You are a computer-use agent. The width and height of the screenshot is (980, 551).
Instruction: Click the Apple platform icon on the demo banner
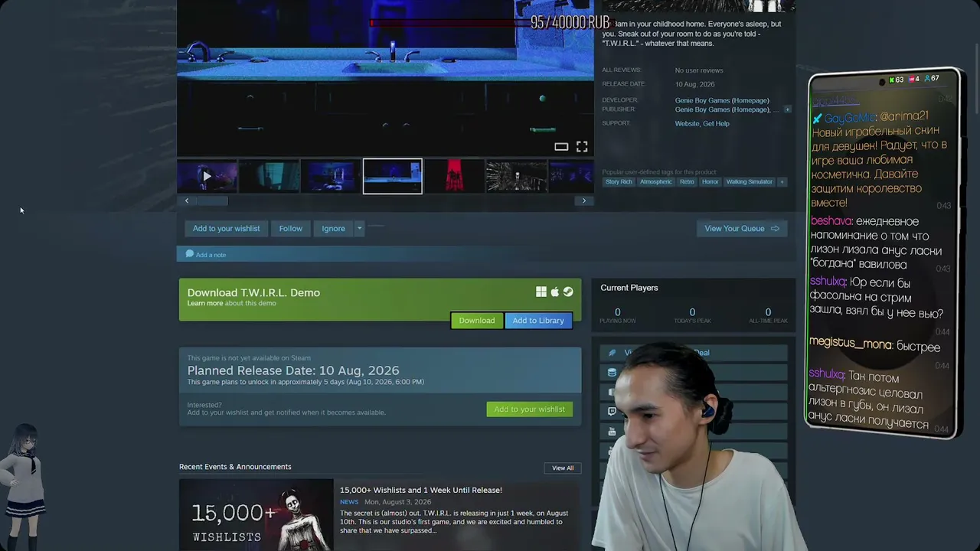tap(555, 292)
